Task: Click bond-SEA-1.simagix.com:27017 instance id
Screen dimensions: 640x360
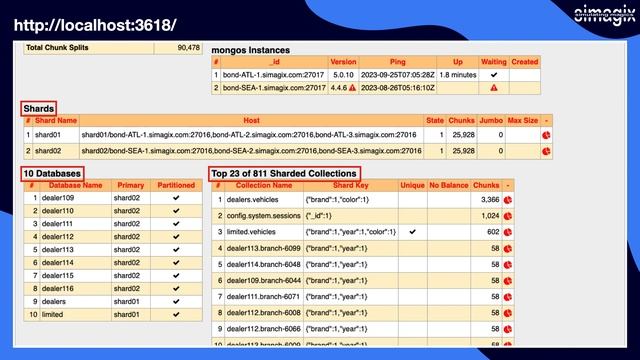Action: [274, 88]
